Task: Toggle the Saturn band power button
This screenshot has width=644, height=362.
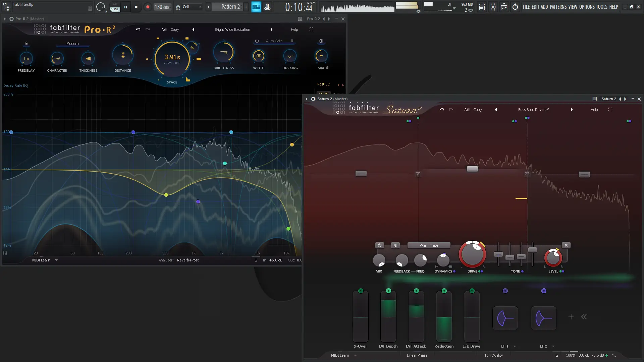Action: tap(379, 245)
